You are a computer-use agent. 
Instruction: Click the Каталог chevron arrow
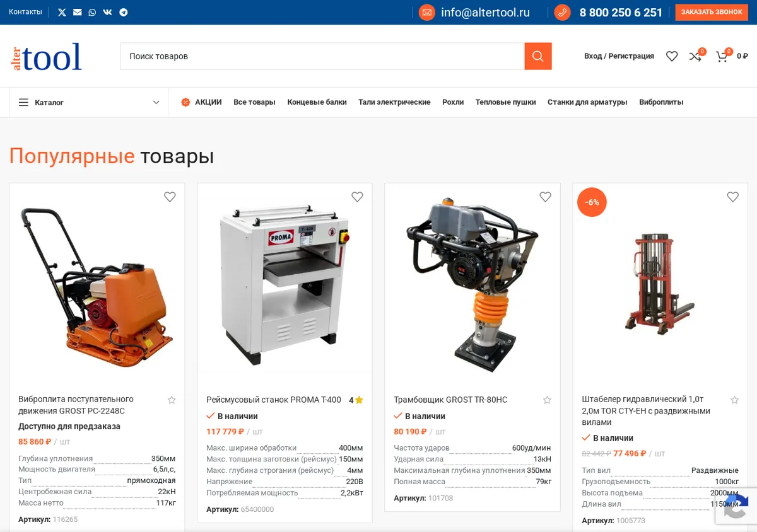pyautogui.click(x=156, y=102)
